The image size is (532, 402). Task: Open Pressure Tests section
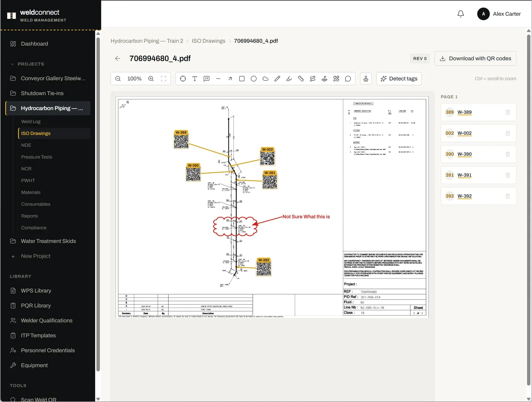(x=54, y=157)
